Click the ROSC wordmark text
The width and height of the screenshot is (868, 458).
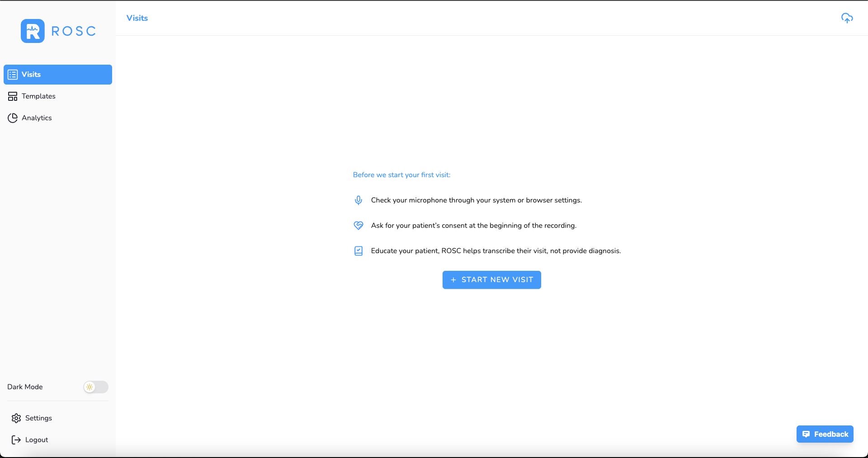pyautogui.click(x=74, y=31)
